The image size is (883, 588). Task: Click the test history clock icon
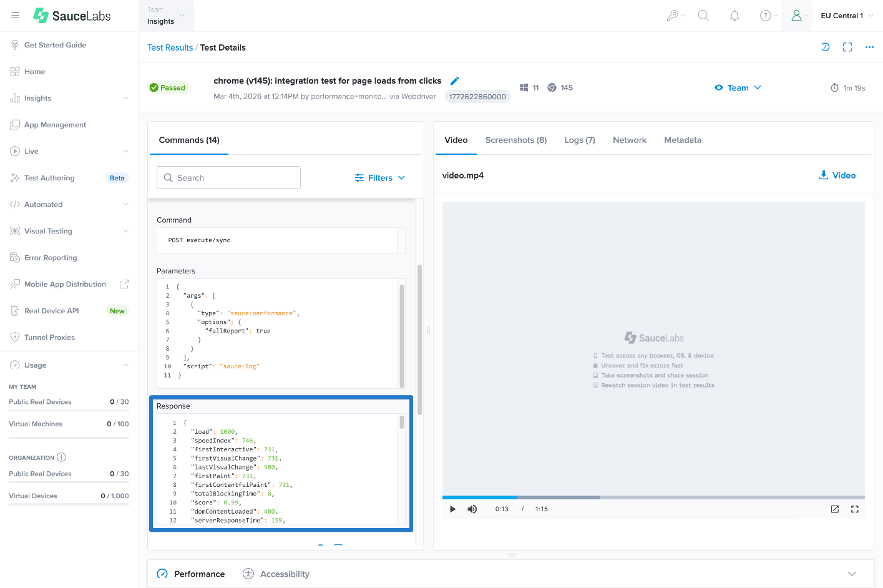click(x=825, y=47)
